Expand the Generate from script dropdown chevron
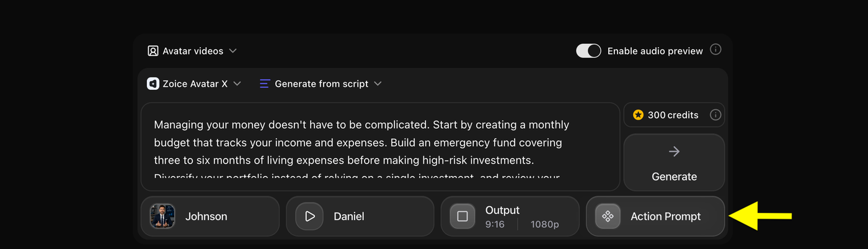Viewport: 868px width, 249px height. click(378, 84)
